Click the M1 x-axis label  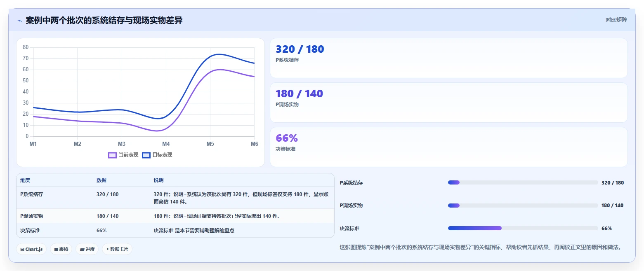(33, 144)
